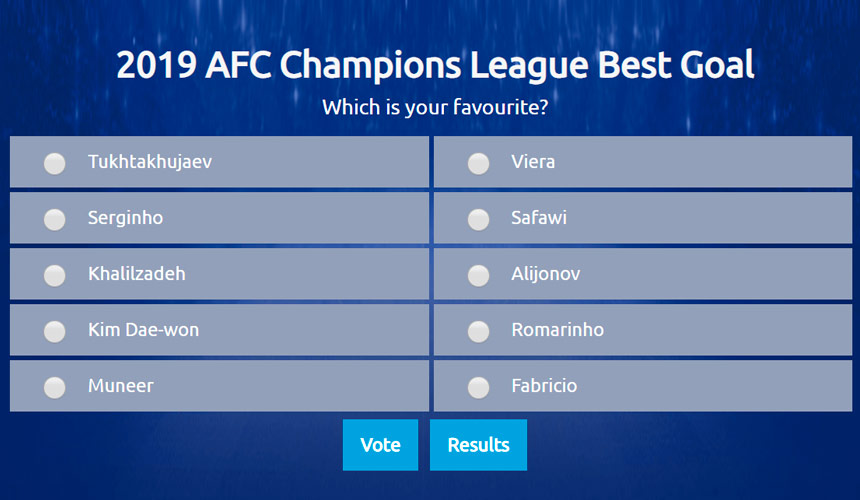Select the Romarinho radio button
The height and width of the screenshot is (500, 860).
pos(479,331)
